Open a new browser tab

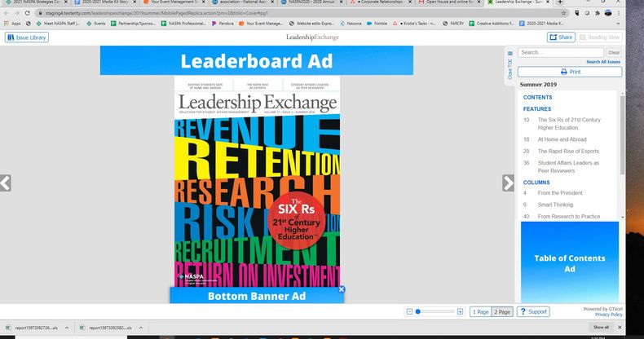point(560,2)
